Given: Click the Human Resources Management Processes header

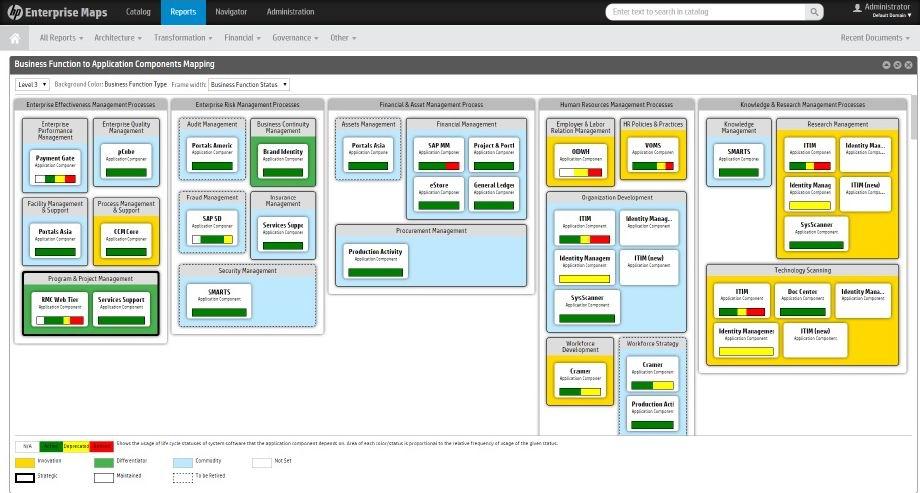Looking at the screenshot, I should click(616, 104).
